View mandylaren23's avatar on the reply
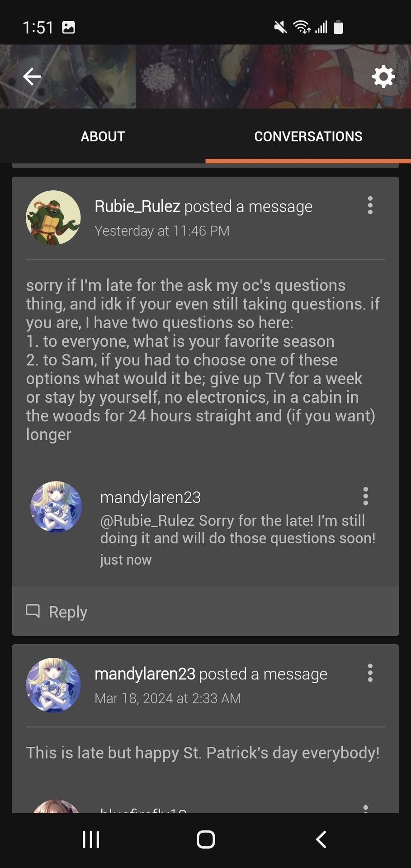The width and height of the screenshot is (411, 868). tap(56, 507)
